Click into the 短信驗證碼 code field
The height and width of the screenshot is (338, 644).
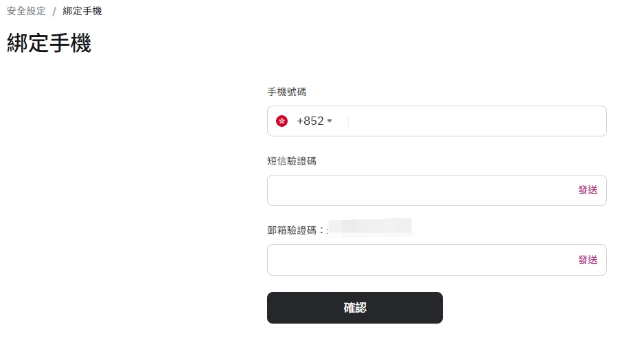coord(419,191)
